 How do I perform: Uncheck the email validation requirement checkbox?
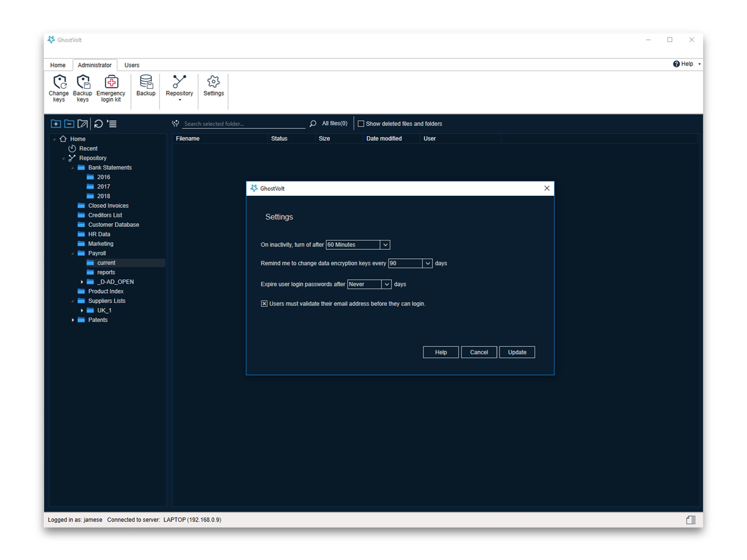264,304
